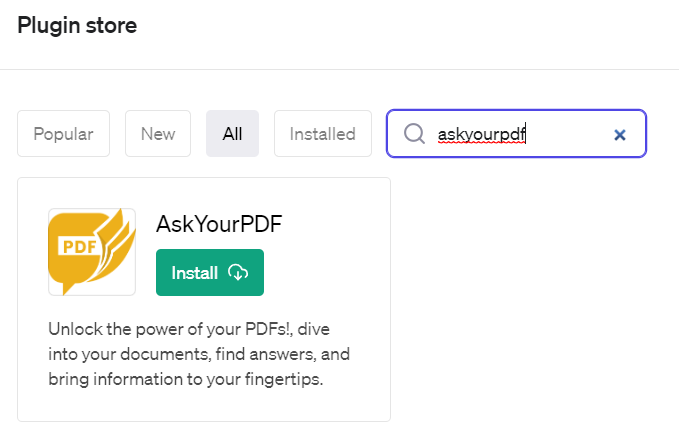Image resolution: width=679 pixels, height=444 pixels.
Task: Click 'bring information to your fingertips' text
Action: point(184,380)
